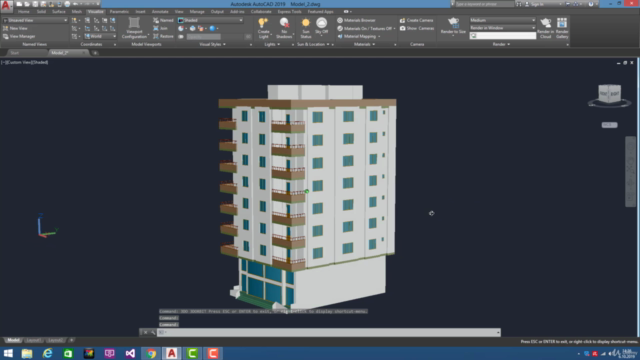Switch to the Manage ribbon tab
640x360 pixels.
pos(197,11)
